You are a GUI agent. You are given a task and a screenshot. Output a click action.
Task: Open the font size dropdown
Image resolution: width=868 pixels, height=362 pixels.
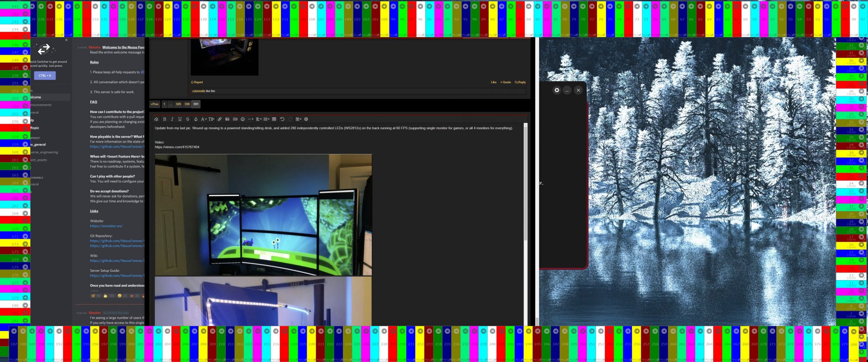pos(211,119)
